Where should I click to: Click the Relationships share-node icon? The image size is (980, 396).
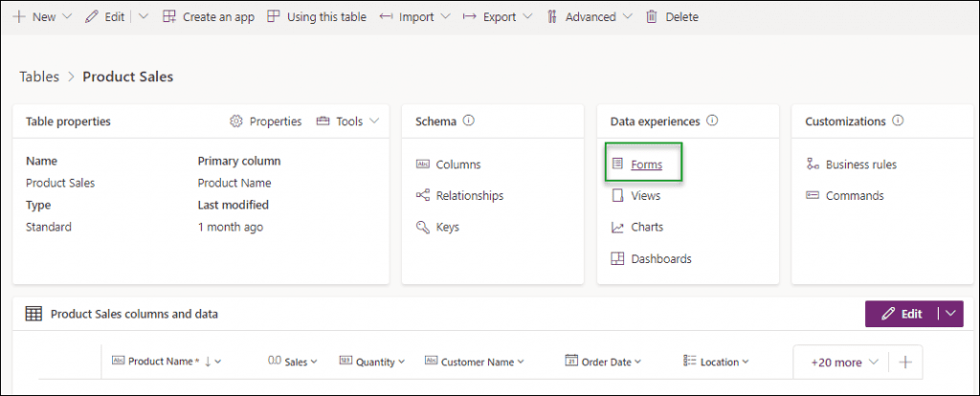coord(423,195)
